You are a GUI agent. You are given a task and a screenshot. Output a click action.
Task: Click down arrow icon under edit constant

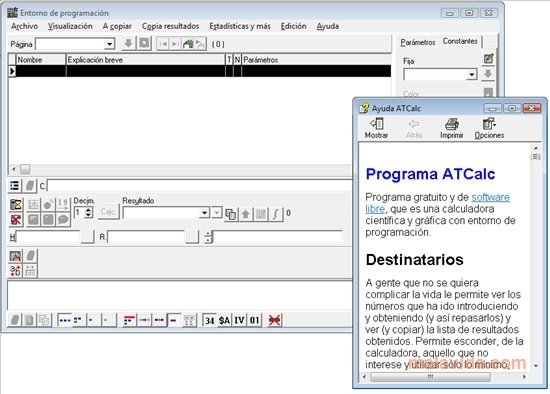coord(488,74)
